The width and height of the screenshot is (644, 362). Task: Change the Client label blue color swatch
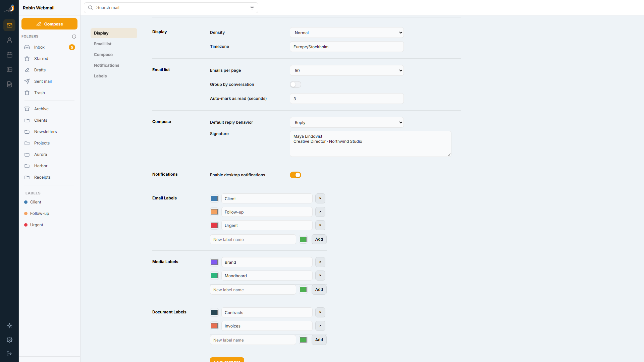(x=214, y=198)
